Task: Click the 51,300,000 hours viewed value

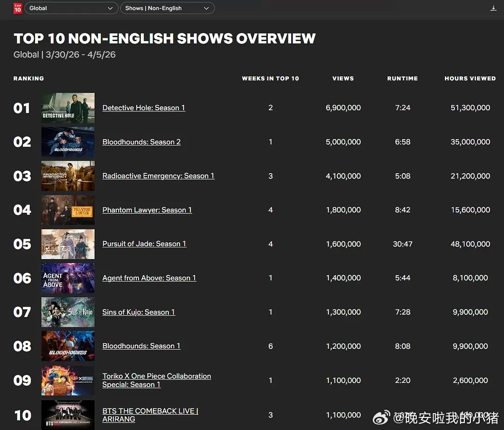Action: (x=470, y=108)
